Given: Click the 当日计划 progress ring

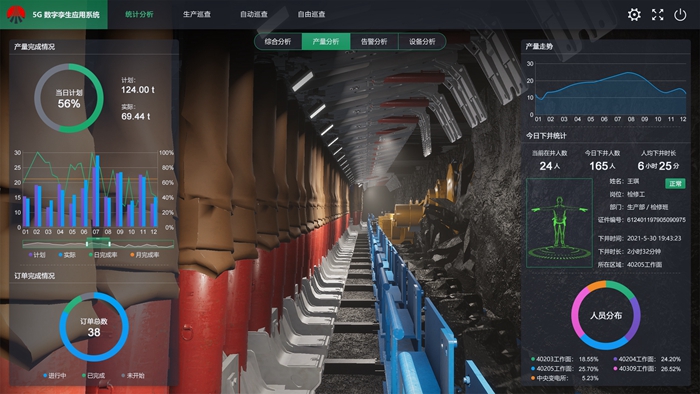Looking at the screenshot, I should pos(69,98).
